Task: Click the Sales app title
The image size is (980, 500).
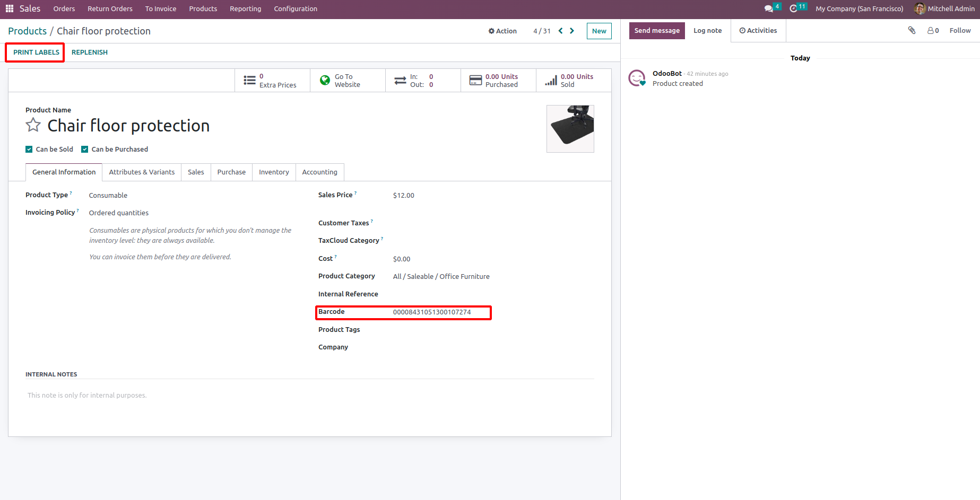Action: click(30, 8)
